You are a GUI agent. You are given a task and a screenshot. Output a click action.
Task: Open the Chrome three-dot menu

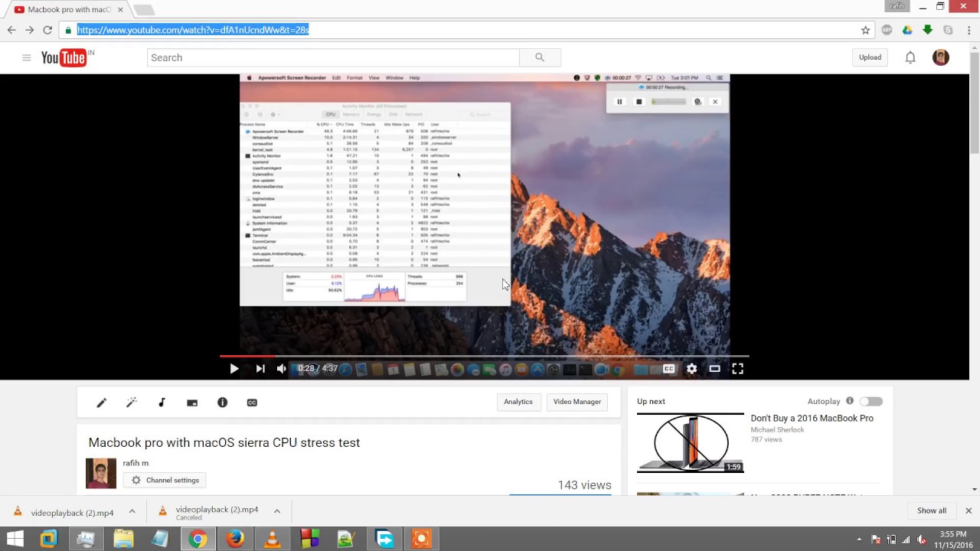[967, 30]
